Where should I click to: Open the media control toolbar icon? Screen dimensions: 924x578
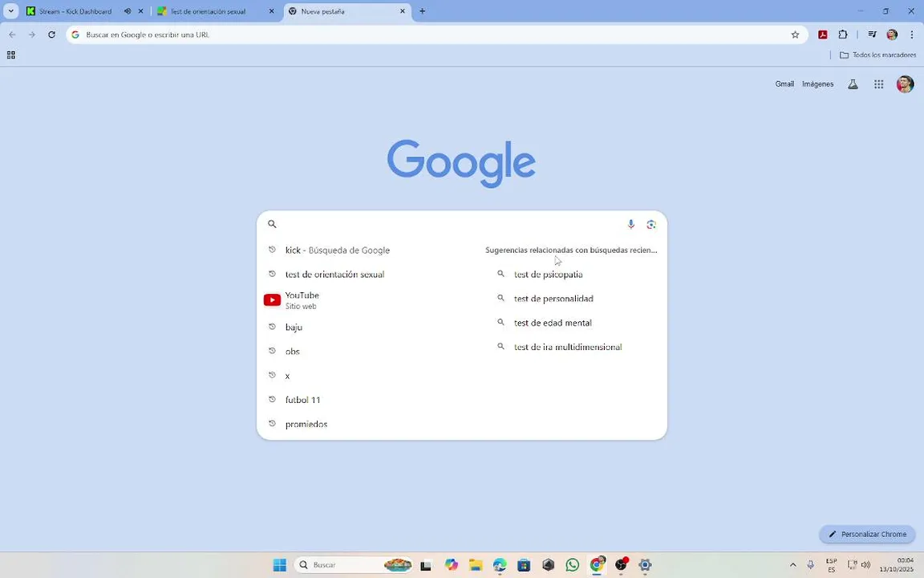click(x=872, y=35)
